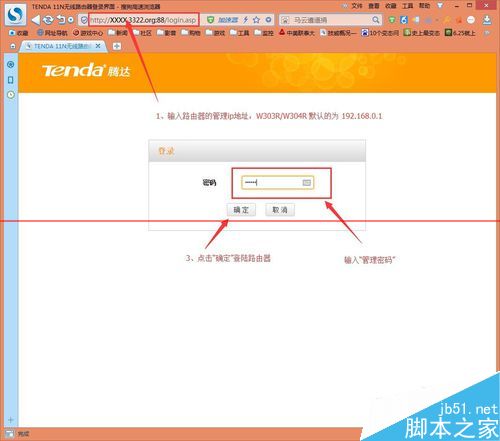Click the address bar URL field
Image resolution: width=500 pixels, height=441 pixels.
click(144, 20)
